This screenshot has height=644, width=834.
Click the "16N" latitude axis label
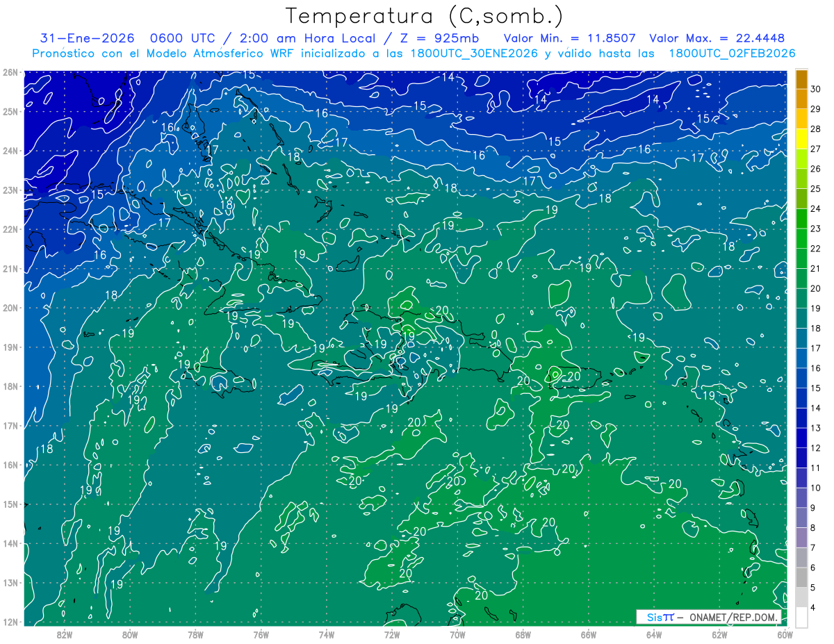tap(10, 465)
